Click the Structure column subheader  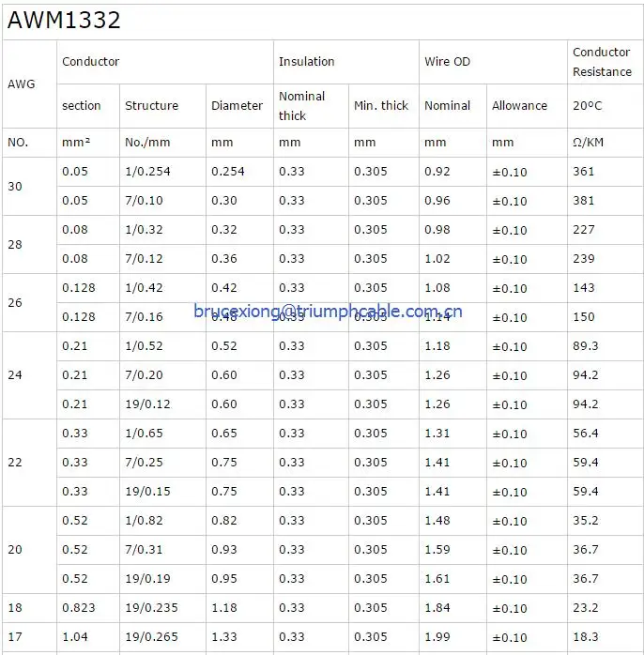click(x=151, y=106)
